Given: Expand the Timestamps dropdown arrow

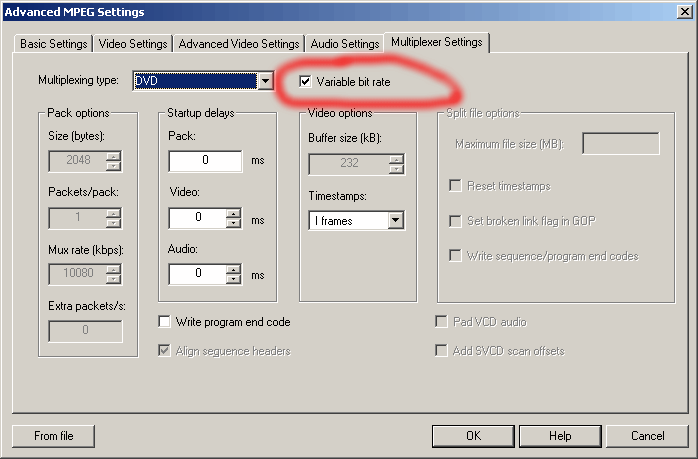Looking at the screenshot, I should tap(395, 220).
